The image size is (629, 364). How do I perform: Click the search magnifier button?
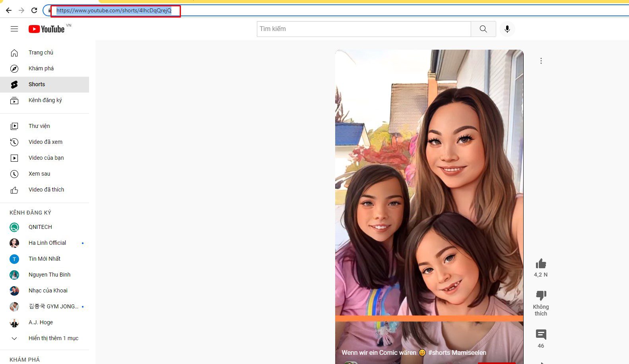tap(483, 29)
